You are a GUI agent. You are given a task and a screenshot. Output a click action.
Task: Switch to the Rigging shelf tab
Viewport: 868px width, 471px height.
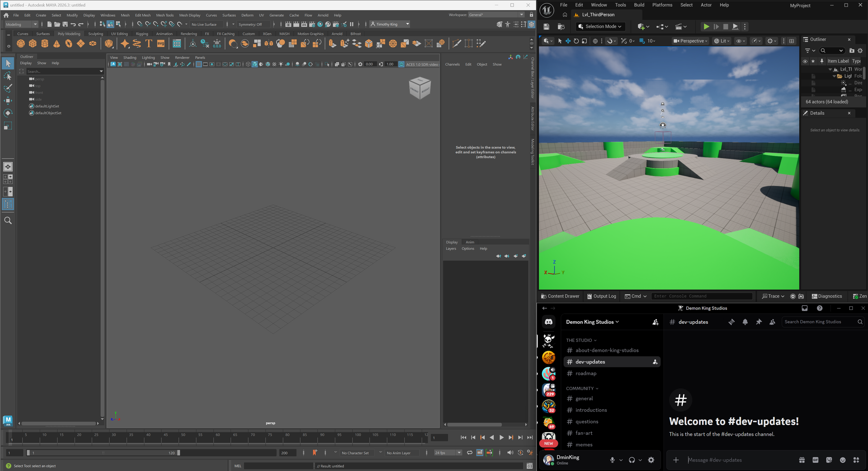(x=142, y=34)
